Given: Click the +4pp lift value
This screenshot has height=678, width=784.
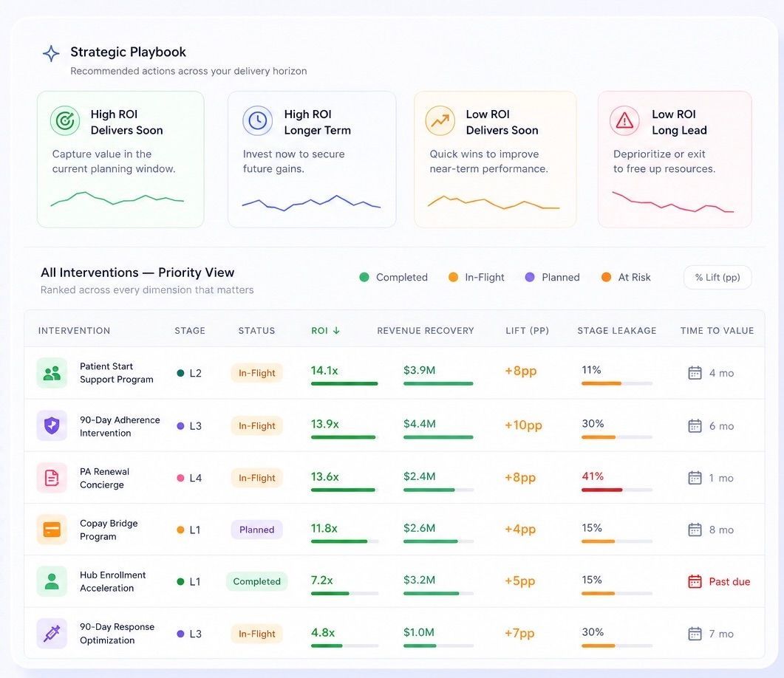Looking at the screenshot, I should pos(520,529).
